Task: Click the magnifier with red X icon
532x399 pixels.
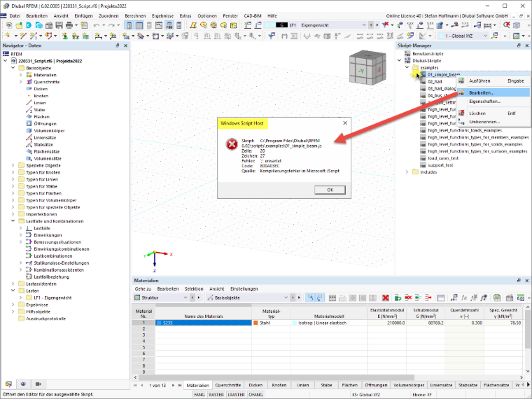Action: 507,24
